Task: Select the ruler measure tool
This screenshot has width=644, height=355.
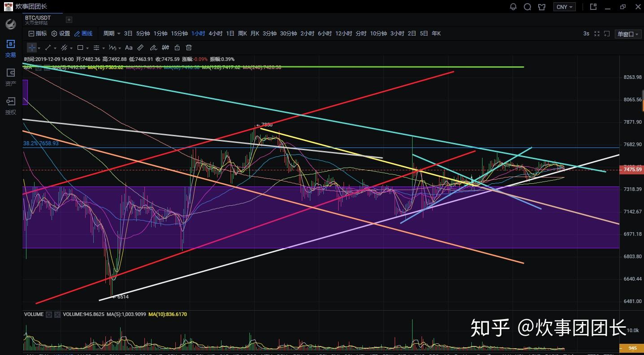Action: coord(140,48)
